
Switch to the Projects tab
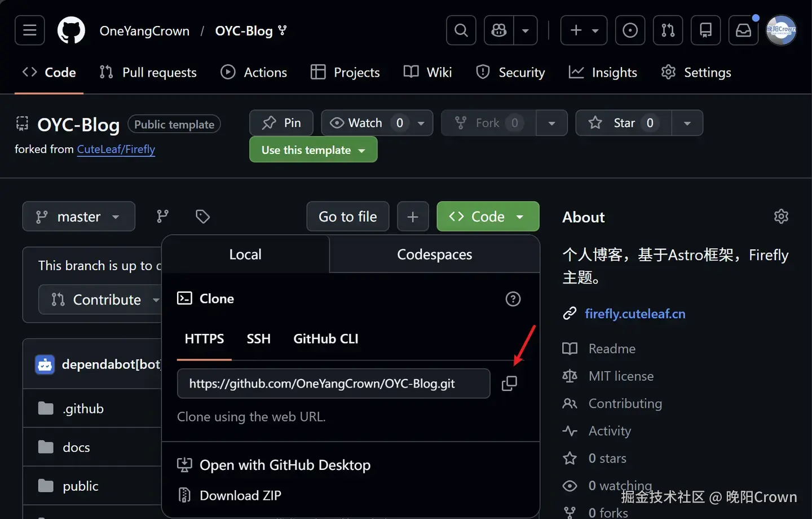tap(345, 72)
